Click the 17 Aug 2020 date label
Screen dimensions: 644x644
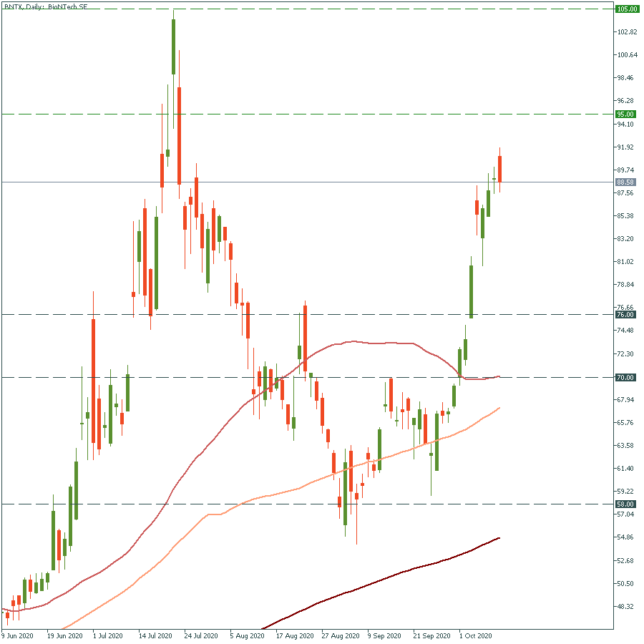[x=294, y=635]
